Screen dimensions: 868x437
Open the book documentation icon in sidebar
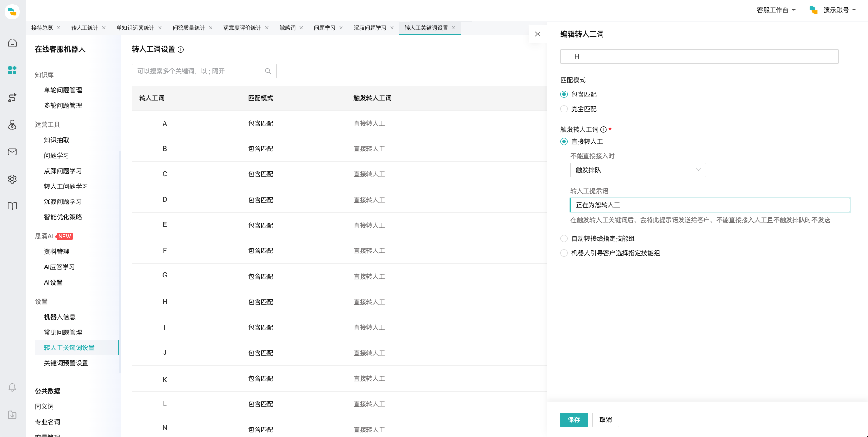point(12,206)
